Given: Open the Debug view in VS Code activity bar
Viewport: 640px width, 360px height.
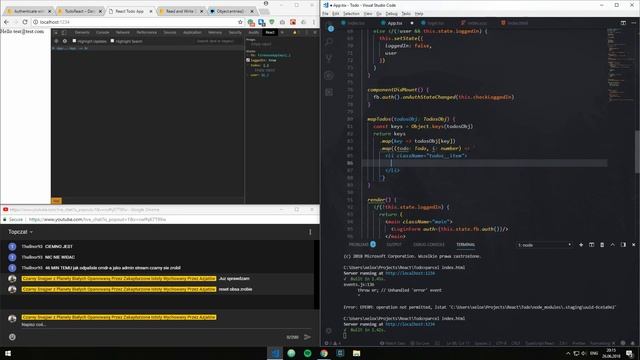Looking at the screenshot, I should click(x=329, y=75).
